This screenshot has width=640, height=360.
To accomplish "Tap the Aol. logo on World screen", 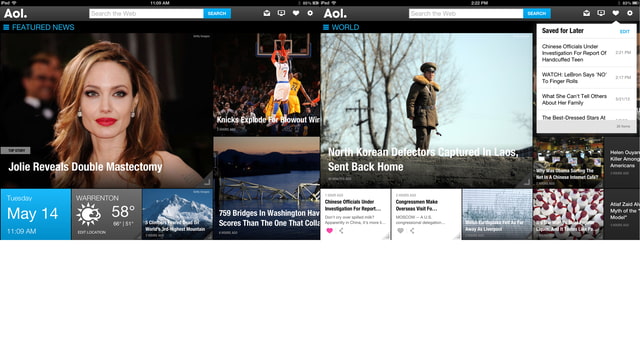I will (335, 13).
